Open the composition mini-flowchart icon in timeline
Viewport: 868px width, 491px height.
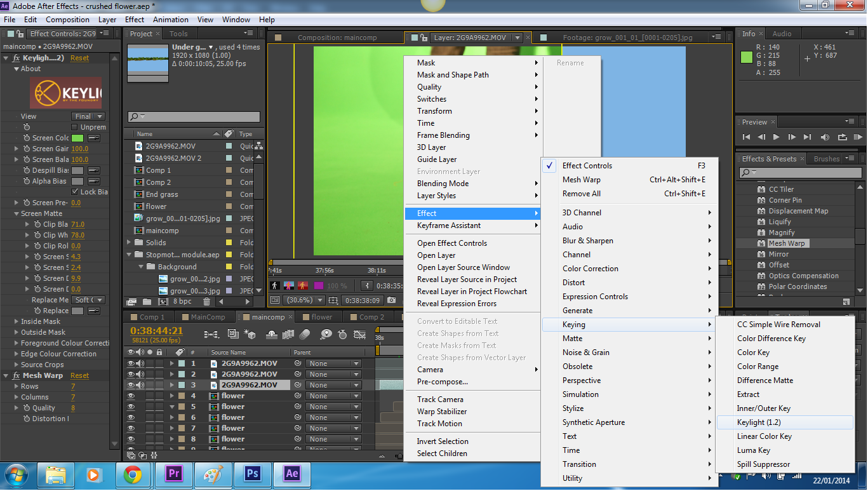pos(212,333)
